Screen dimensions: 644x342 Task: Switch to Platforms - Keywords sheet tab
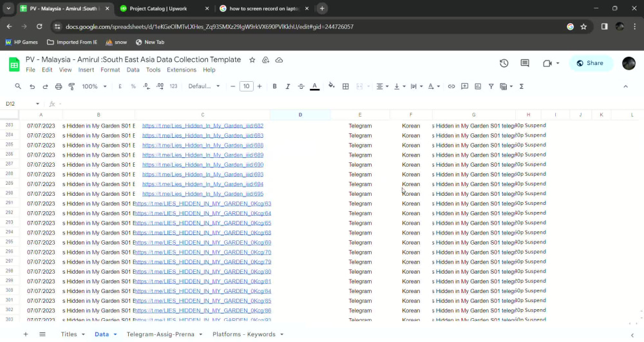click(244, 334)
